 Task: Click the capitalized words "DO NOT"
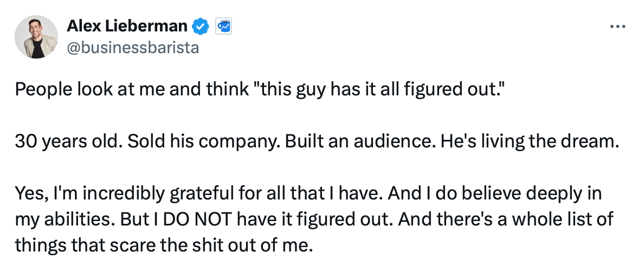pyautogui.click(x=178, y=219)
